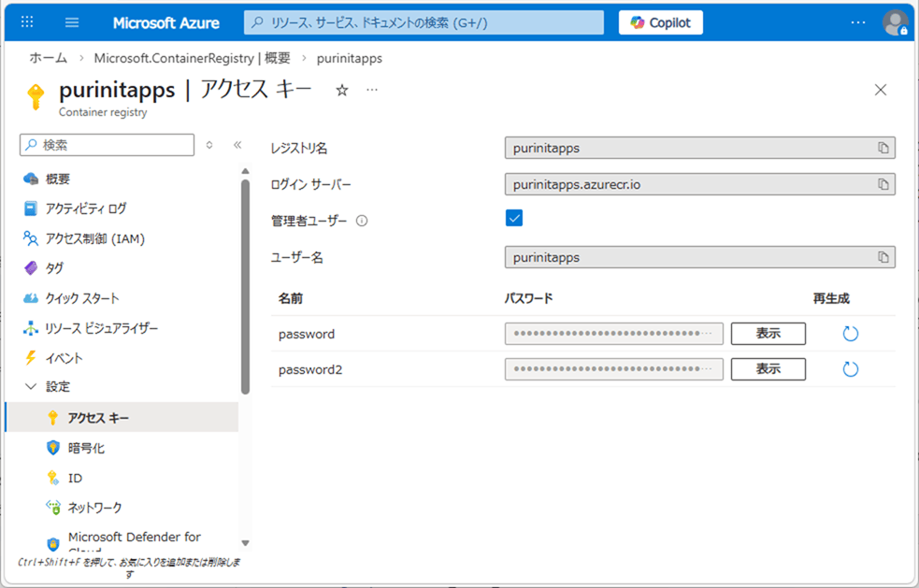Show the first password value
Image resolution: width=919 pixels, height=588 pixels.
pyautogui.click(x=768, y=334)
